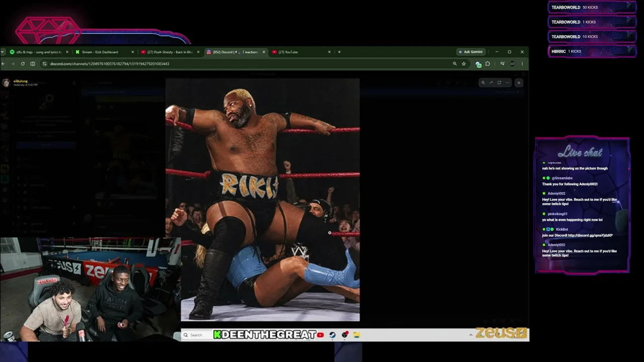Click the KickBot username in chat

pos(562,229)
